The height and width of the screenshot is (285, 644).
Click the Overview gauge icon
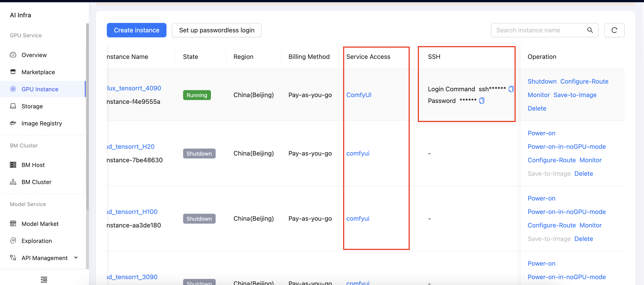point(13,55)
